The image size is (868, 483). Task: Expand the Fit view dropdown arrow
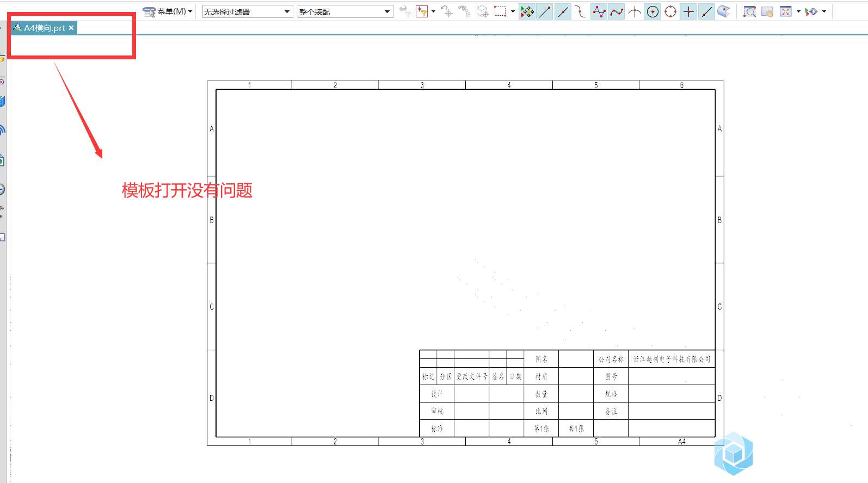[x=798, y=11]
